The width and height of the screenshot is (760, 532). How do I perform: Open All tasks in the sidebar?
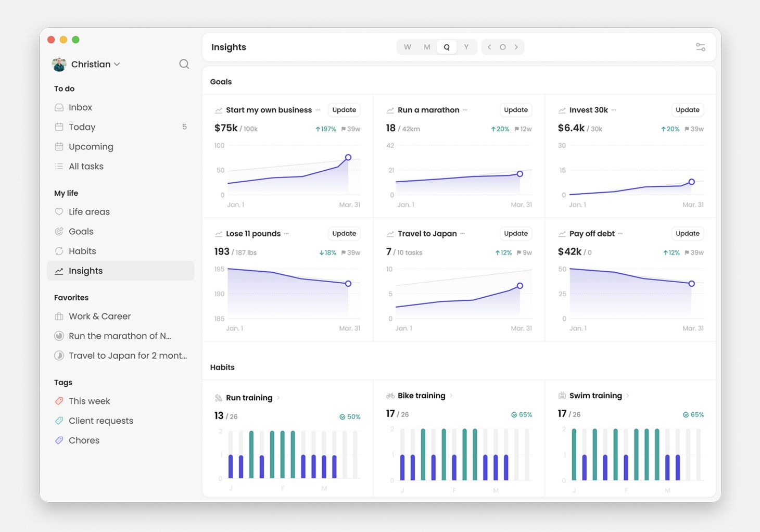tap(121, 167)
